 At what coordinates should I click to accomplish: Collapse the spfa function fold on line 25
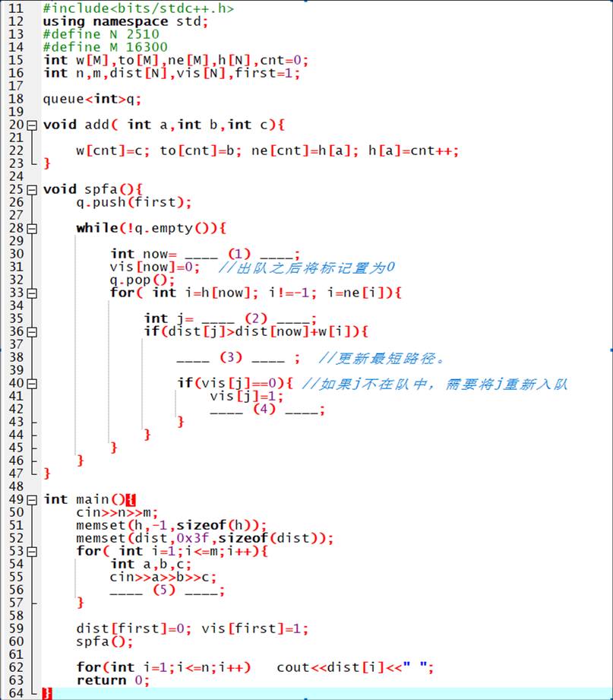tap(31, 189)
